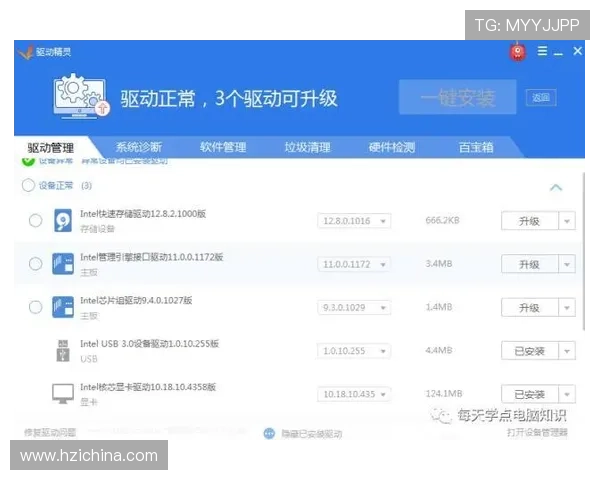Click 修复驱动问题 link
The height and width of the screenshot is (480, 600).
tap(50, 433)
